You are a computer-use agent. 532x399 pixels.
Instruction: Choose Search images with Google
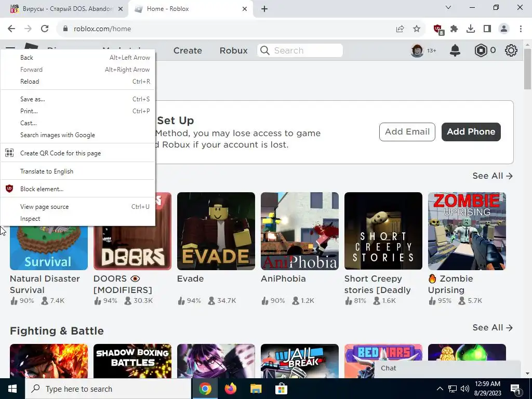78,135
